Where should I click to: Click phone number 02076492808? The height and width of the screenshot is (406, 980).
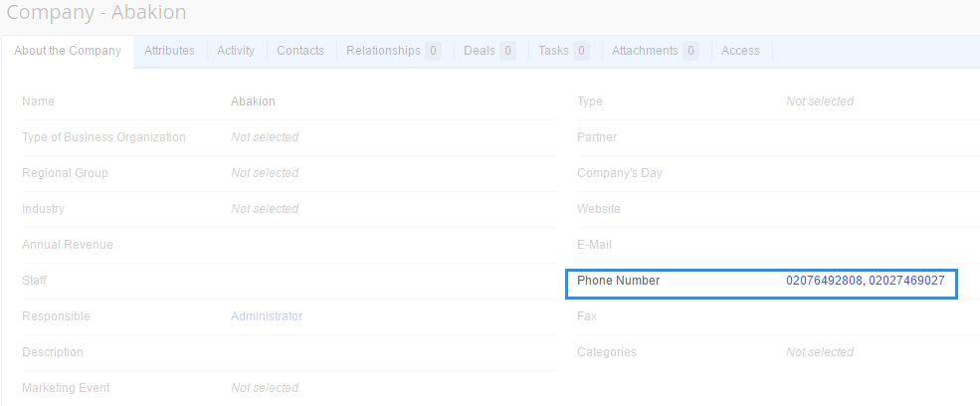click(x=824, y=281)
